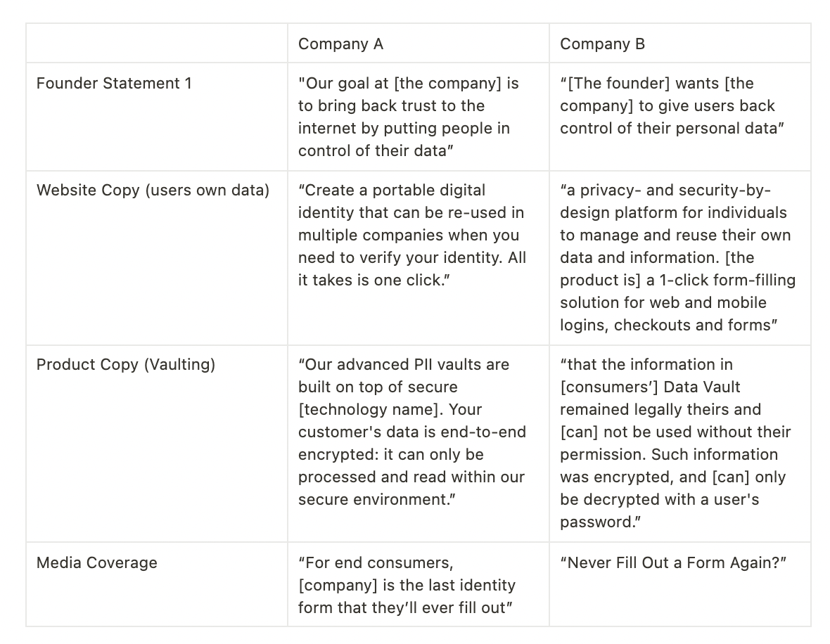Click the 'last identity form' media quote
The width and height of the screenshot is (830, 644).
pos(407,585)
